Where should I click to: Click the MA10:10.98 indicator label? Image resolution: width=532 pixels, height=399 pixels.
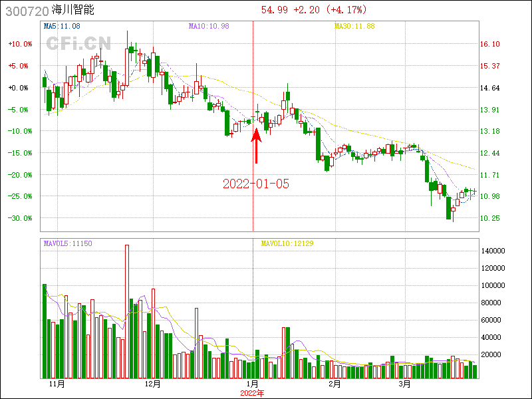[x=209, y=26]
